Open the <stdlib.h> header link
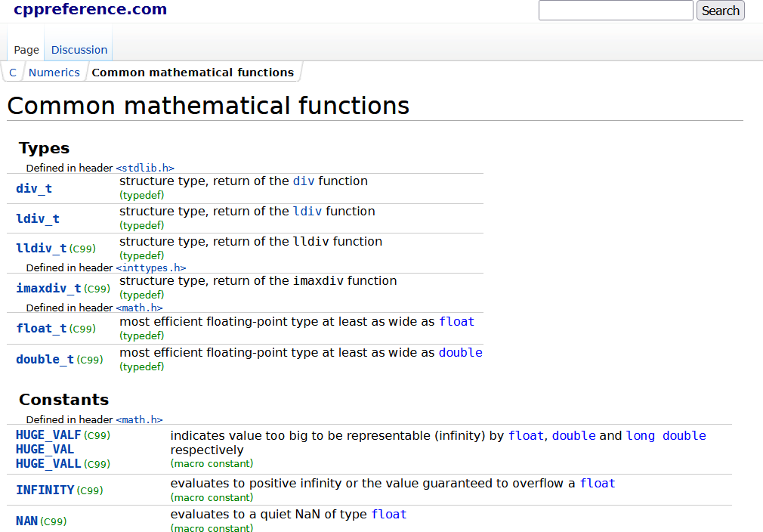 (145, 168)
